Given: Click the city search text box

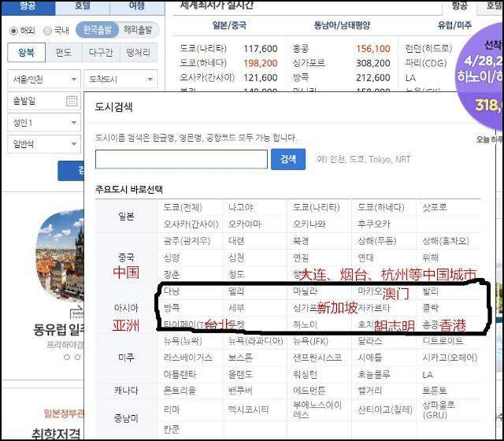Looking at the screenshot, I should point(181,159).
